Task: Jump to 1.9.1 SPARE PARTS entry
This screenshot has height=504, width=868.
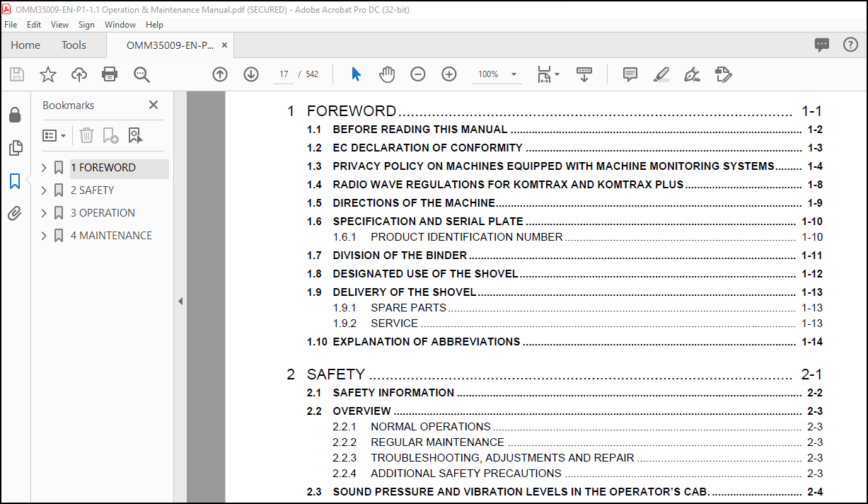Action: click(x=408, y=308)
